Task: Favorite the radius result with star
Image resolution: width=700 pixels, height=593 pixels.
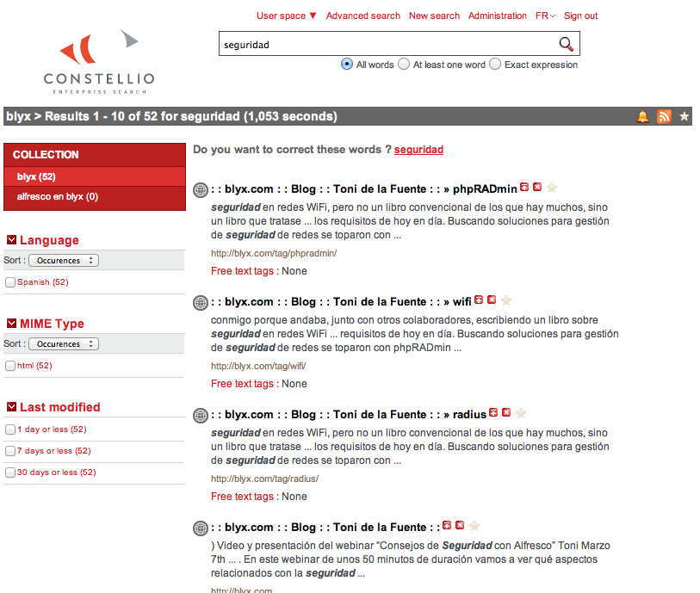Action: click(x=521, y=413)
